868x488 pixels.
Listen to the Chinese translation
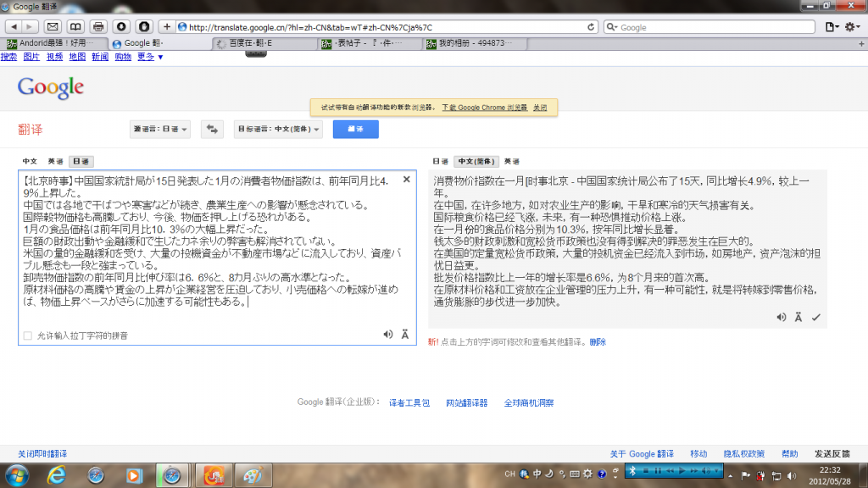click(x=781, y=317)
